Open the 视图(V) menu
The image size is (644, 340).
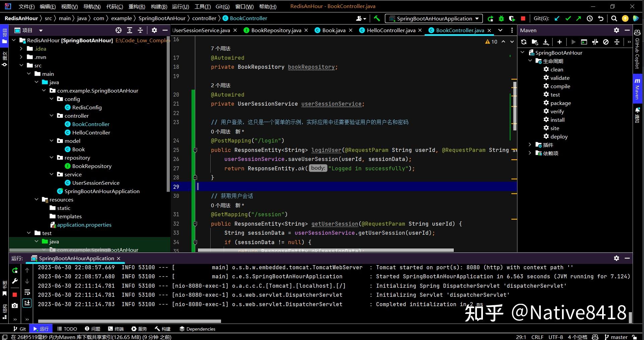point(69,6)
